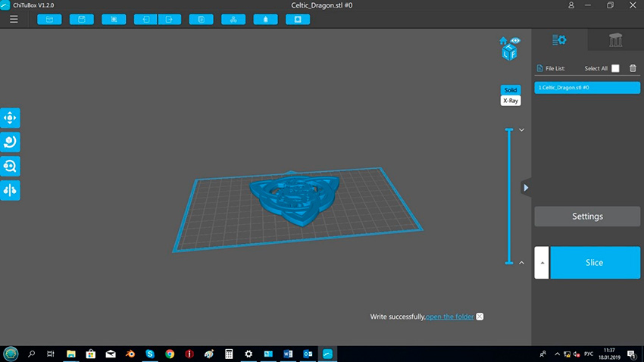Select the Move tool in left sidebar
The width and height of the screenshot is (644, 362).
[11, 118]
